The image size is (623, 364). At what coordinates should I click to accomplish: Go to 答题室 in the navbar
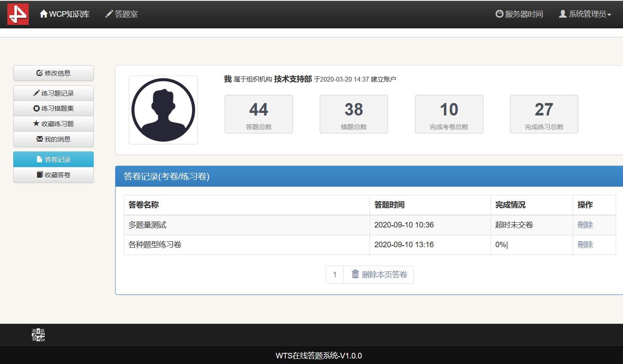pos(122,14)
